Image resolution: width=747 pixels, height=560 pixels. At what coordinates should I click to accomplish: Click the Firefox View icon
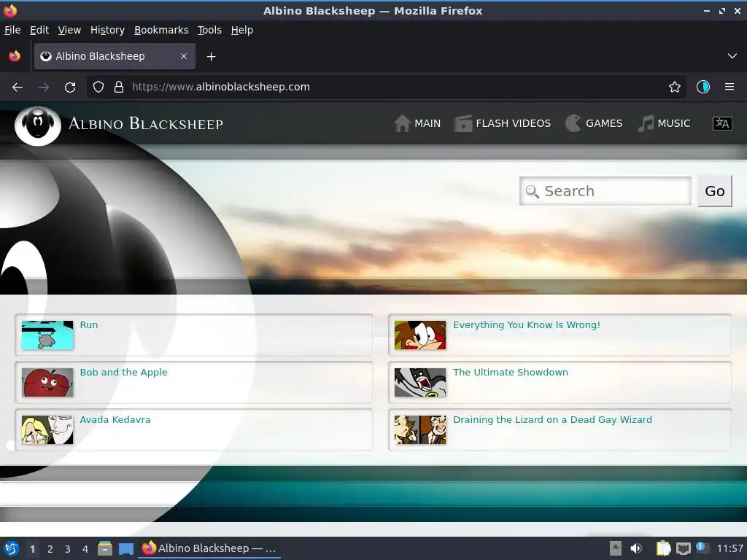(15, 56)
